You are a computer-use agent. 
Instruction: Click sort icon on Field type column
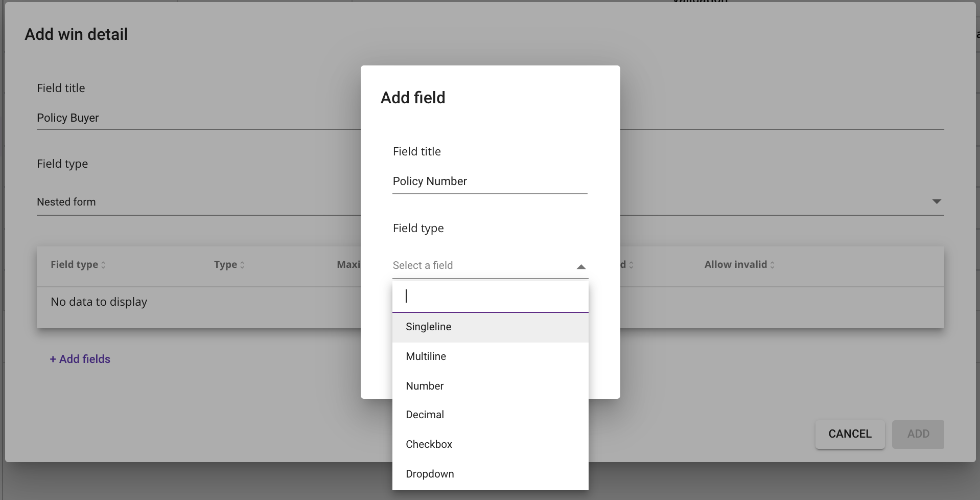pos(103,265)
